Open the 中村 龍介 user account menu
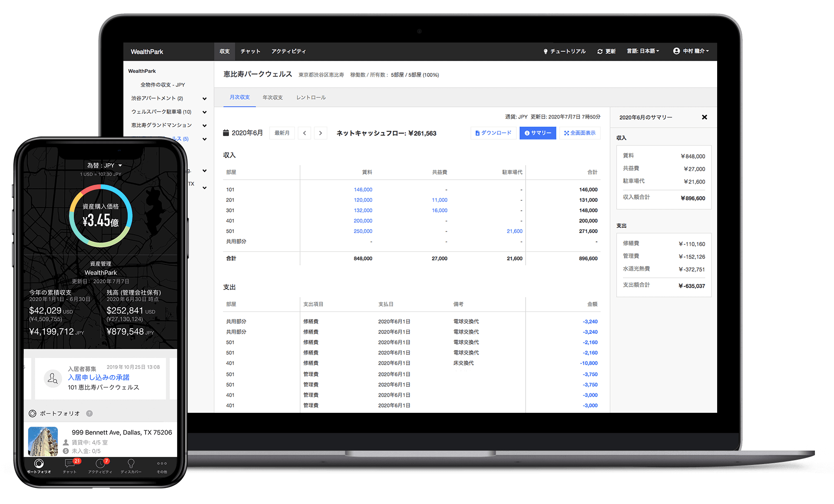The width and height of the screenshot is (834, 504). coord(691,51)
